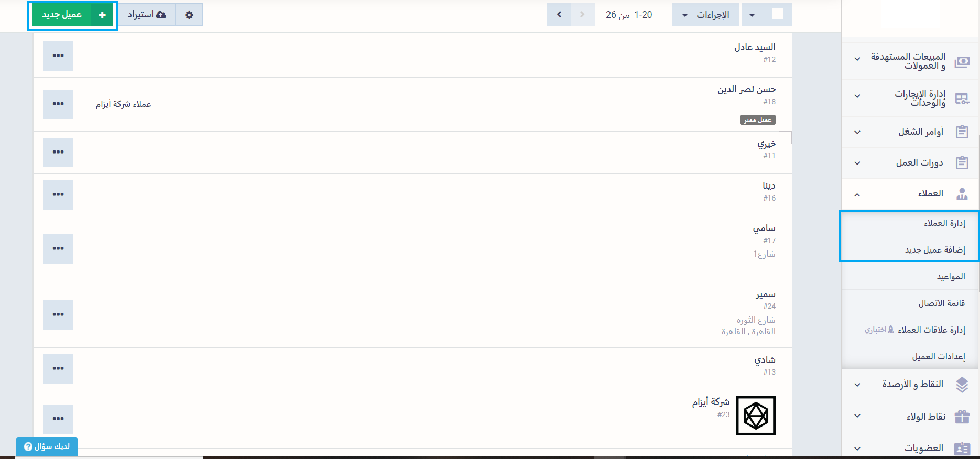Open three-dots options for شادي row

click(x=58, y=369)
